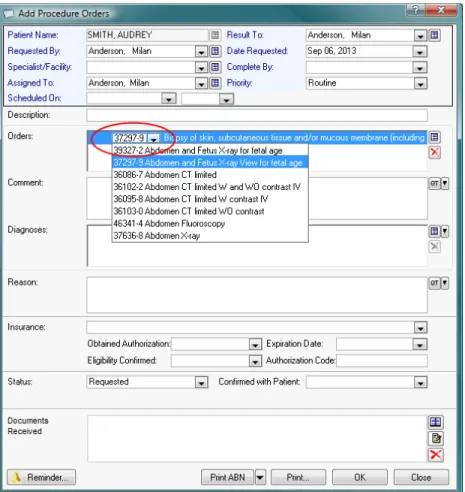Expand the Specialist/Facility dropdown
This screenshot has height=492, width=465.
pyautogui.click(x=201, y=68)
